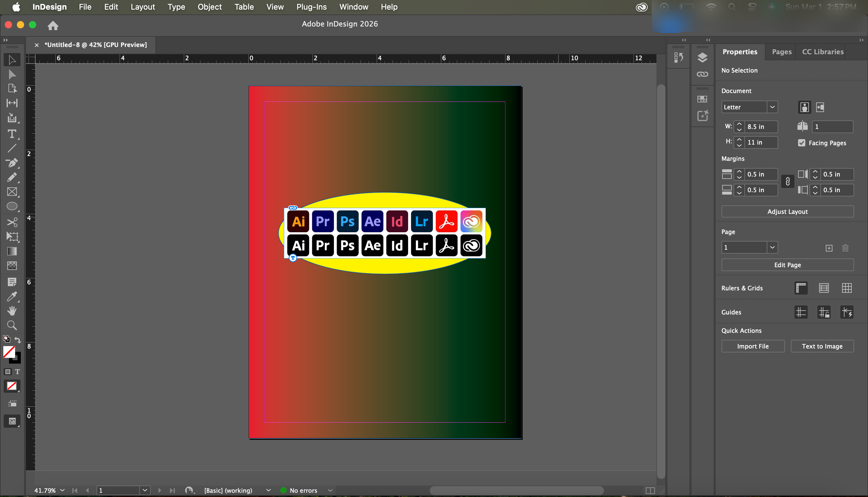Switch to the Pages tab
The image size is (868, 497).
[781, 52]
